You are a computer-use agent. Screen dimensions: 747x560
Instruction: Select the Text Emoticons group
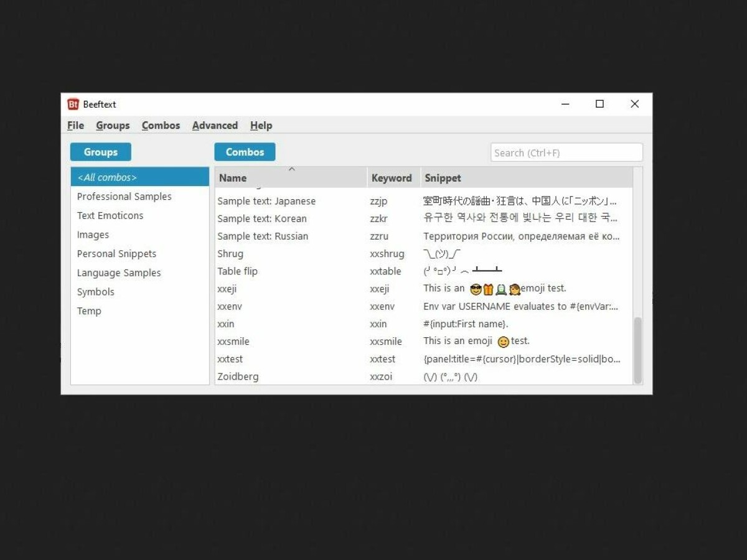tap(110, 215)
